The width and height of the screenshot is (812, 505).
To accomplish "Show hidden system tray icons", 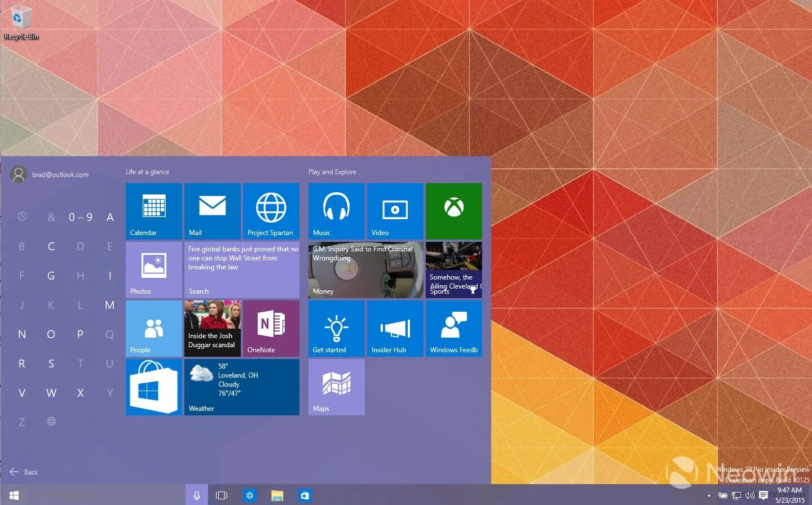I will (709, 495).
